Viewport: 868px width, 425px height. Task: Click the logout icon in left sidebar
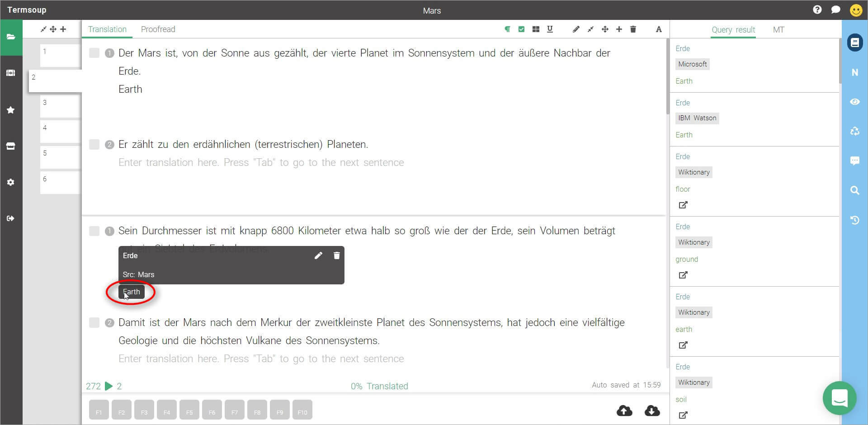(x=11, y=218)
